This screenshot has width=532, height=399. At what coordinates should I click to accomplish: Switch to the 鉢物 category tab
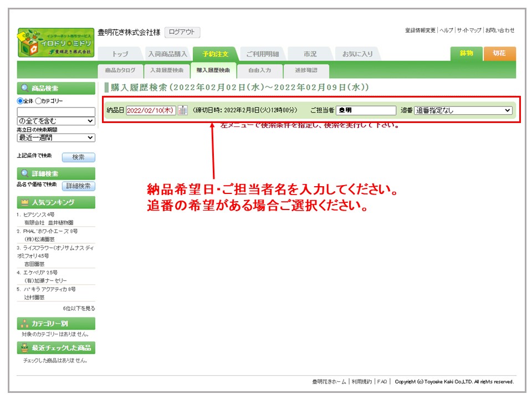(x=466, y=54)
